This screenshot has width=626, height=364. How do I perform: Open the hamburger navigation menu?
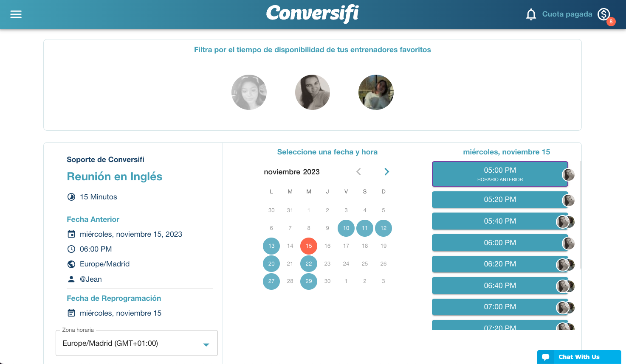click(16, 14)
